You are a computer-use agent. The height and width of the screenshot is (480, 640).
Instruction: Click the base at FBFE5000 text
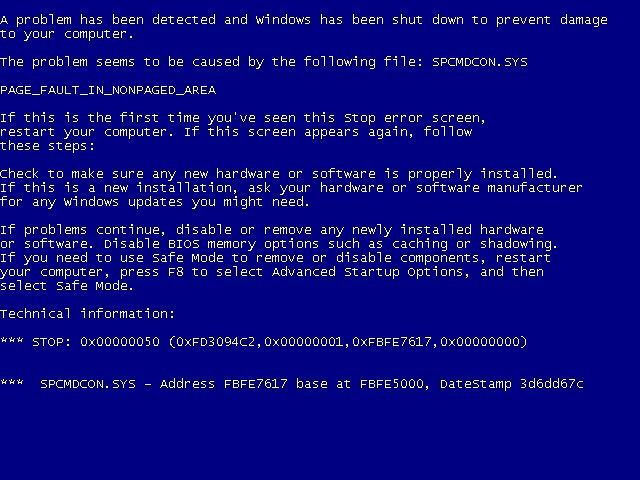360,384
